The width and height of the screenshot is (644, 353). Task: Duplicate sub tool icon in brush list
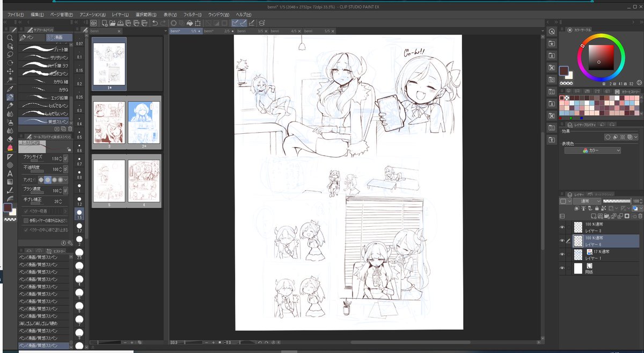pyautogui.click(x=63, y=128)
